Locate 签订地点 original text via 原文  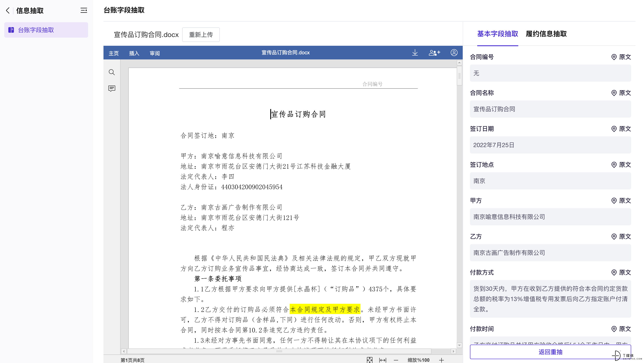tap(621, 165)
